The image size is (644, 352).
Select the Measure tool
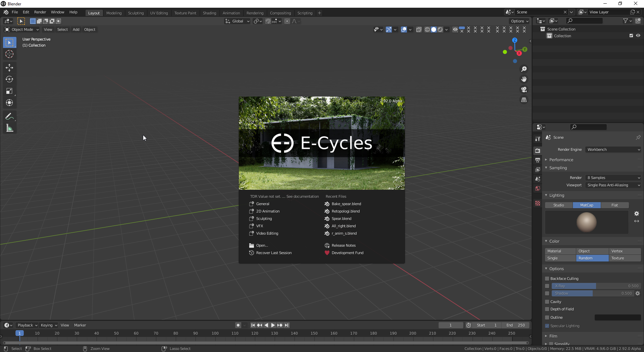[9, 128]
